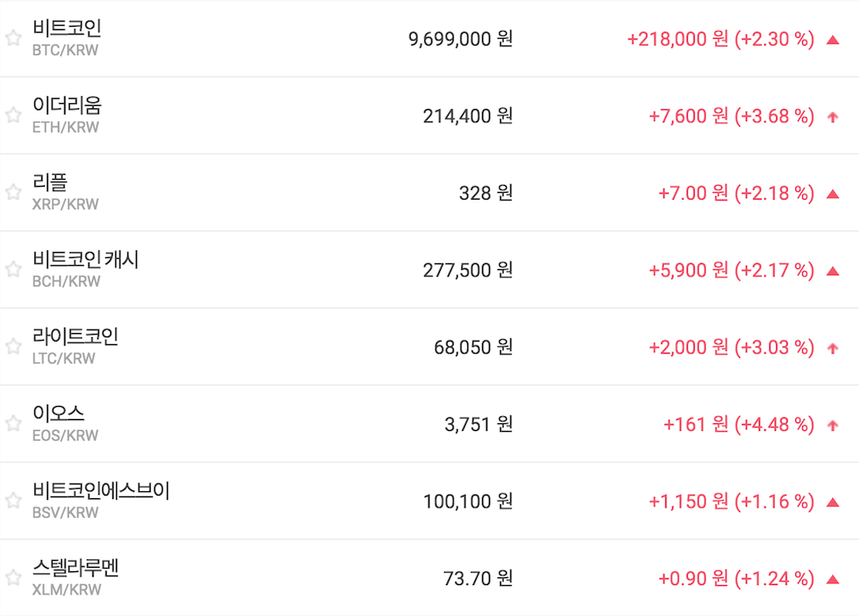Click the red up triangle for 비트코인

pos(832,39)
